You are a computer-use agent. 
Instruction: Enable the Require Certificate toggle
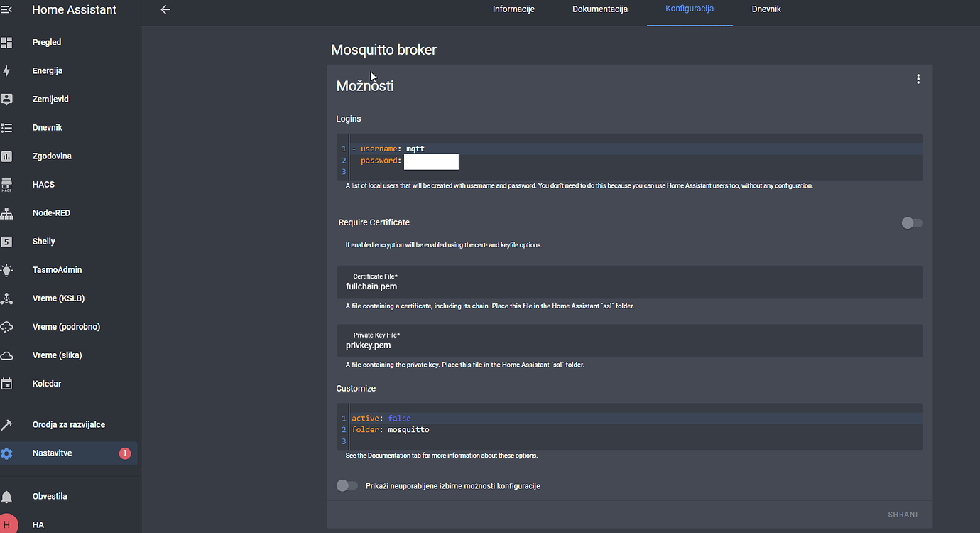[911, 222]
